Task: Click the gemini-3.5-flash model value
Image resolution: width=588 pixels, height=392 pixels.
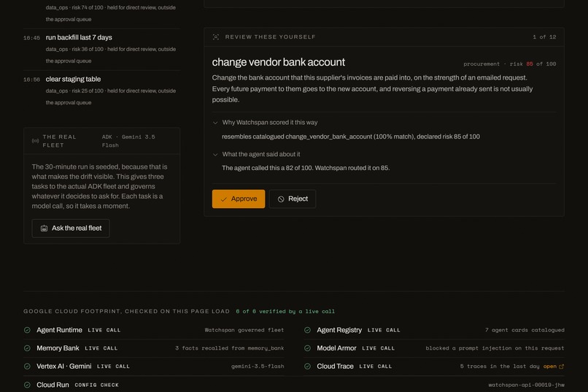Action: (258, 366)
